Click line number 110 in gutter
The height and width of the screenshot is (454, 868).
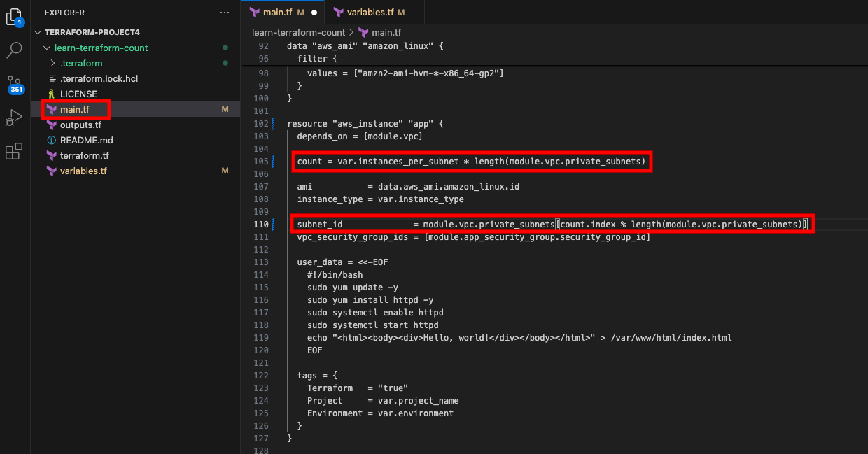(x=260, y=225)
